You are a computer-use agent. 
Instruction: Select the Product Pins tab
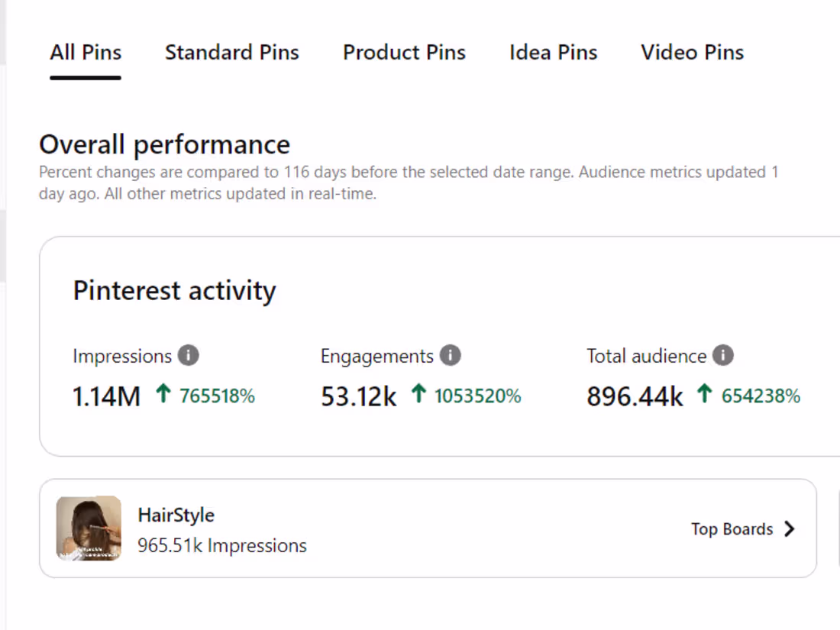404,53
